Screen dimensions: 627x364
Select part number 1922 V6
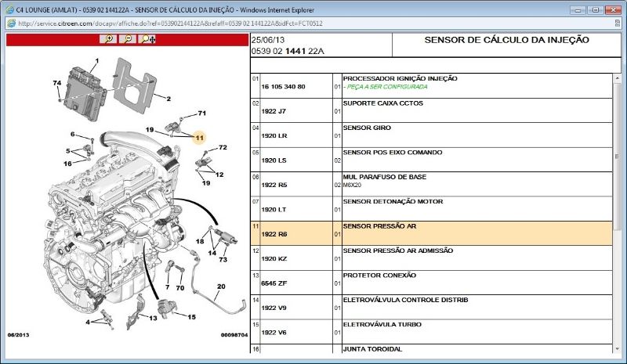pos(274,333)
